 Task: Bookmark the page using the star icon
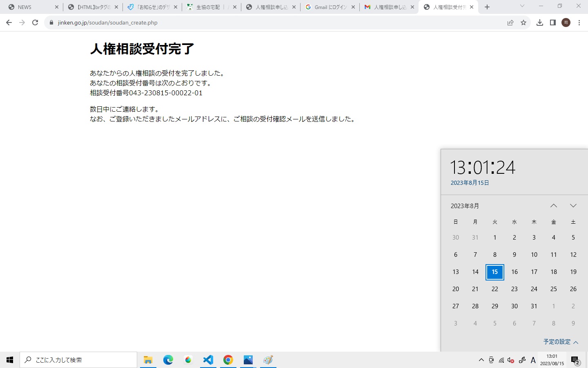tap(523, 22)
